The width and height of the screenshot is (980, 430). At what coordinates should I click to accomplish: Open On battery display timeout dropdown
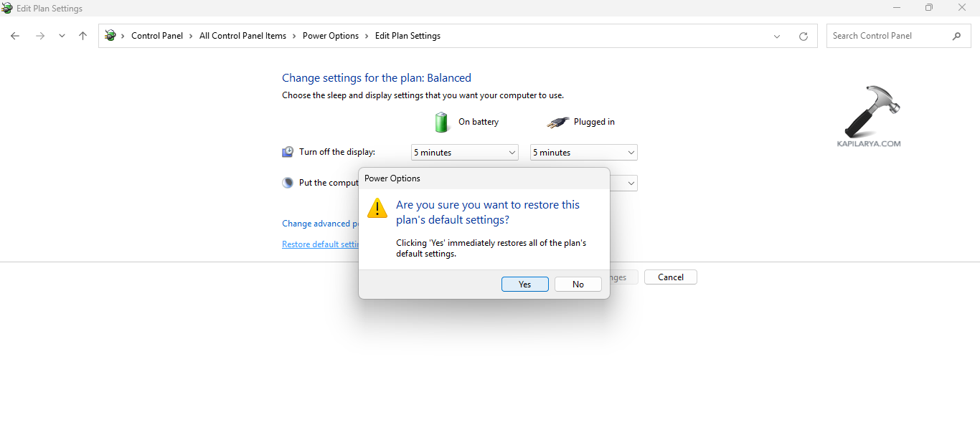[464, 153]
